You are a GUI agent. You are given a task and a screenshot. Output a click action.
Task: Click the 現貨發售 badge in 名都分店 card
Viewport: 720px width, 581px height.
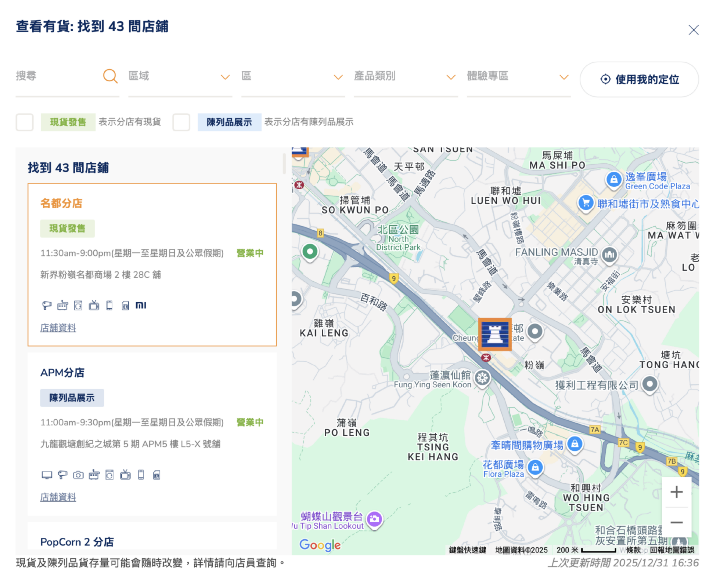tap(68, 229)
